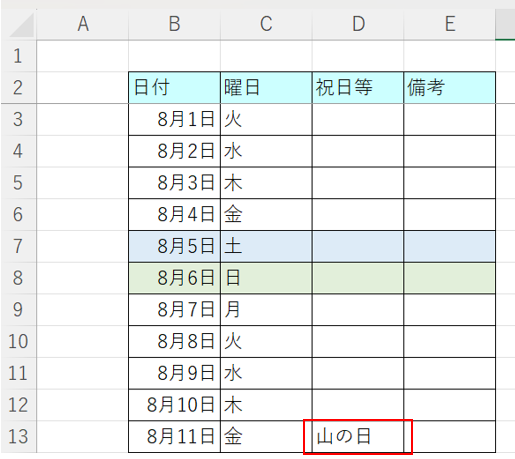The image size is (515, 459).
Task: Select the 8月6日 date cell
Action: coord(174,278)
